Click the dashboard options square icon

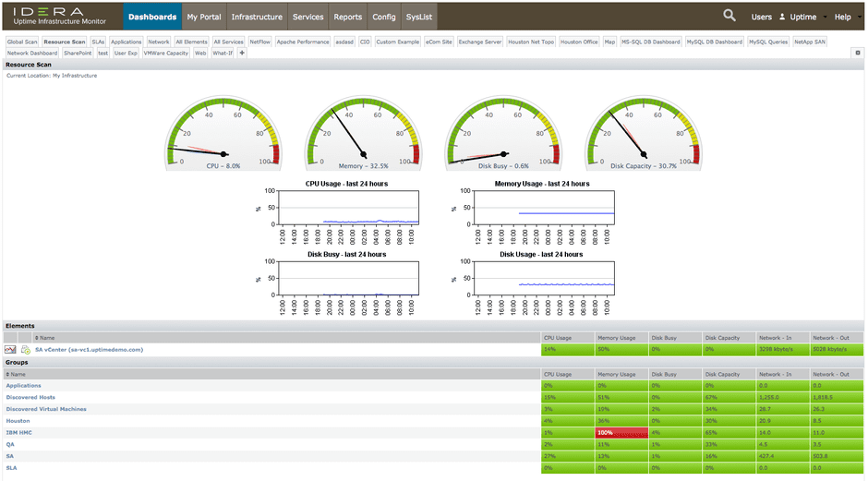[858, 54]
